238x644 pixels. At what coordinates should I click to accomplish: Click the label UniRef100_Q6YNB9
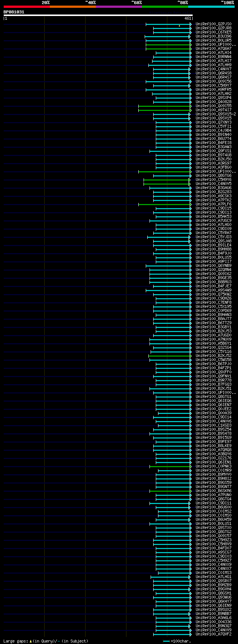click(213, 265)
